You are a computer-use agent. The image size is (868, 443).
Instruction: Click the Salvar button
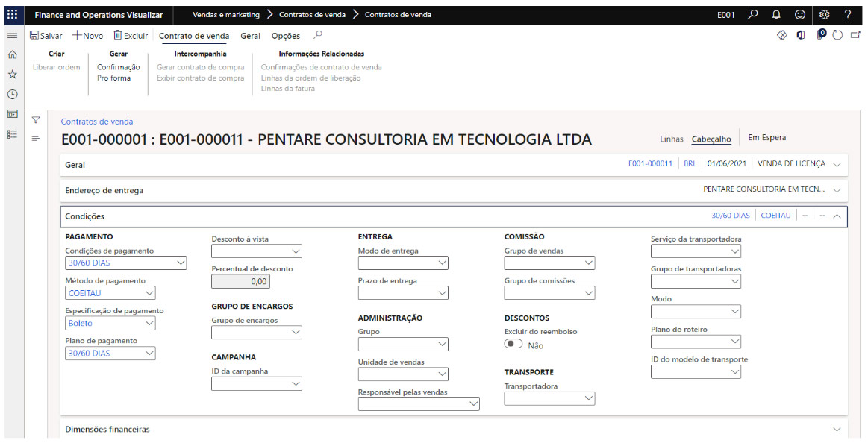[46, 36]
